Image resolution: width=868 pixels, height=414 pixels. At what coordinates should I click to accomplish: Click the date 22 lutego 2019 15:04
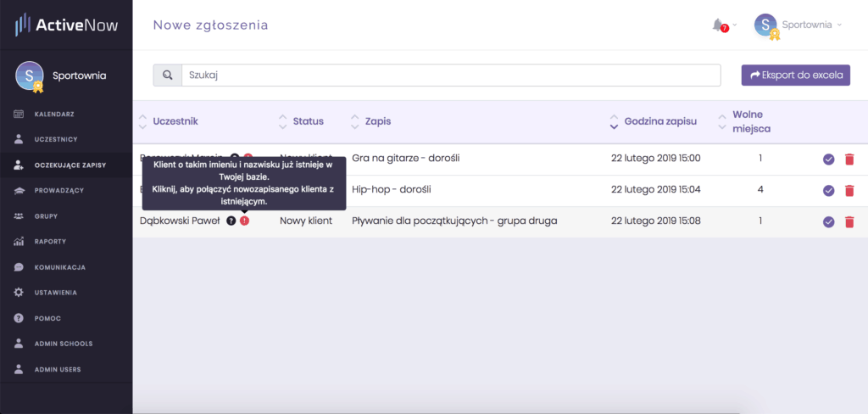tap(656, 189)
